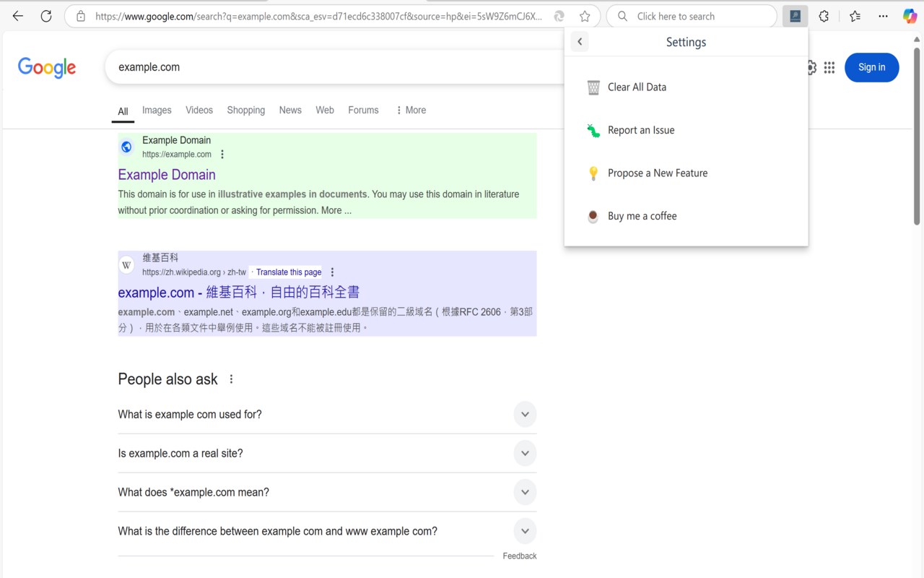Click the icon left of the favorites star in the address bar
The width and height of the screenshot is (924, 578).
click(559, 16)
